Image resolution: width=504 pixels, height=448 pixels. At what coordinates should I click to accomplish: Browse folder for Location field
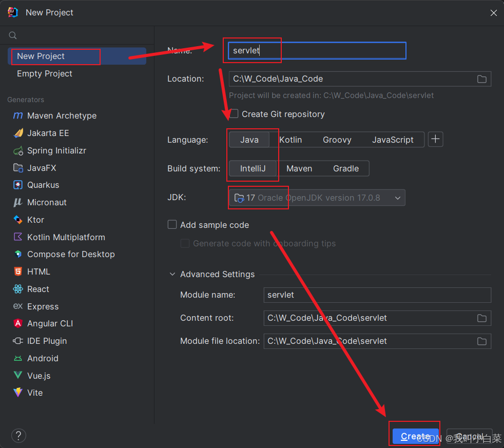click(x=481, y=79)
